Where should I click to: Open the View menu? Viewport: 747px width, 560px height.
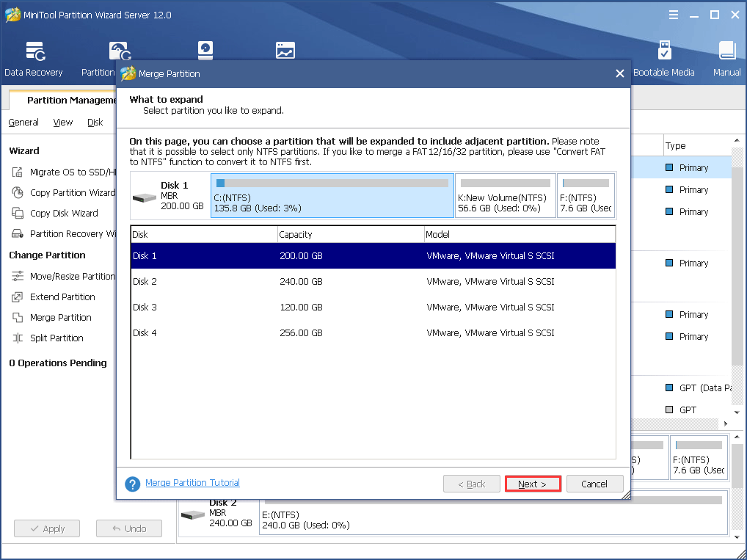(x=63, y=123)
